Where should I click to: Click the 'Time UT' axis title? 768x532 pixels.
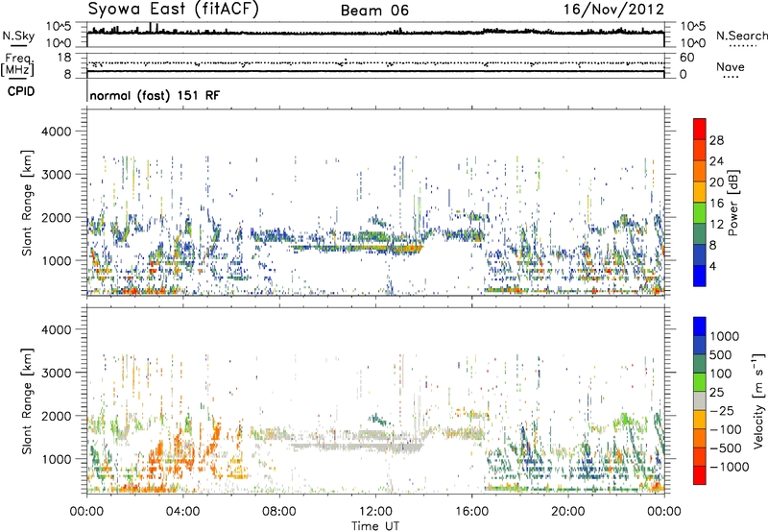(375, 525)
